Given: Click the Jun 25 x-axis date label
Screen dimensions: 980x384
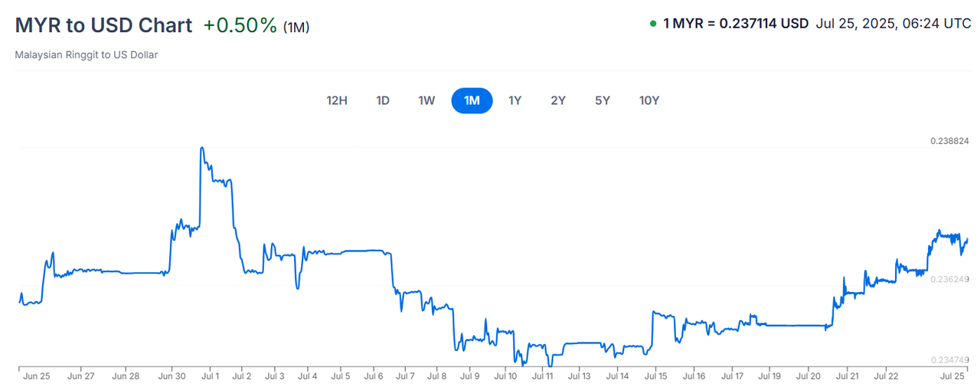Looking at the screenshot, I should tap(36, 376).
